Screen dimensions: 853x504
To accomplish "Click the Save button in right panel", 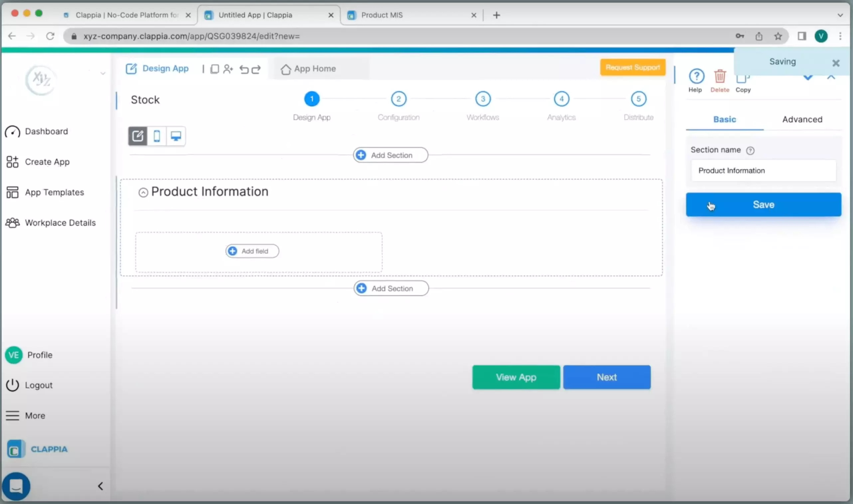I will 764,204.
